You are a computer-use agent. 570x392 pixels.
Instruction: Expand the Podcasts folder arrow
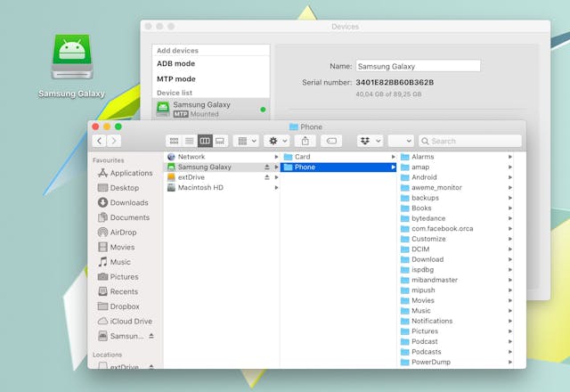[x=510, y=352]
